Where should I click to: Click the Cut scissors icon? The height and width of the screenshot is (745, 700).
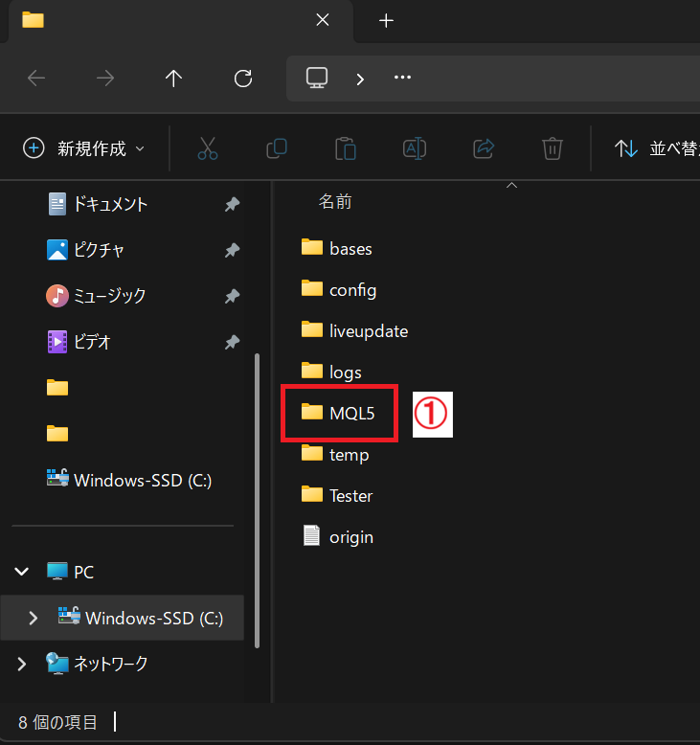[208, 148]
